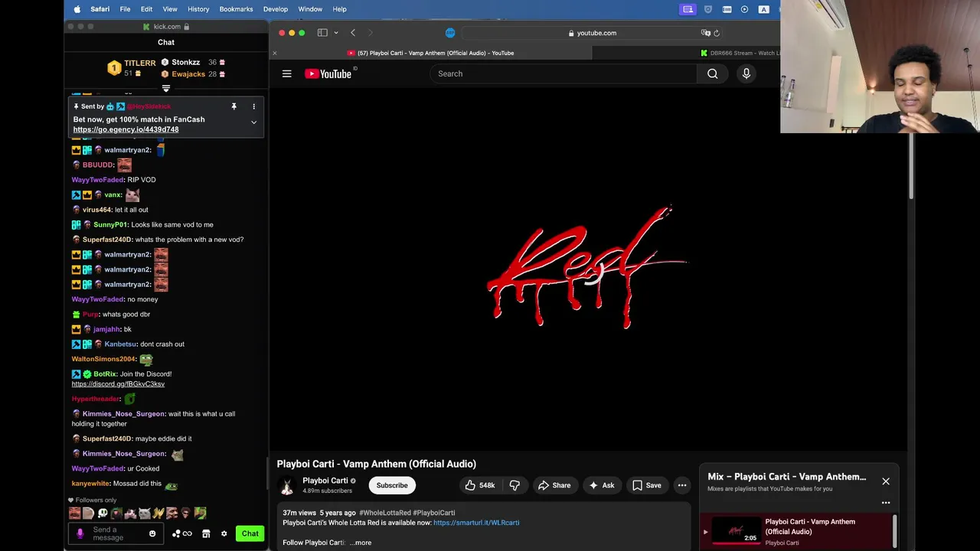Play Vamp Anthem in the mix list

796,531
